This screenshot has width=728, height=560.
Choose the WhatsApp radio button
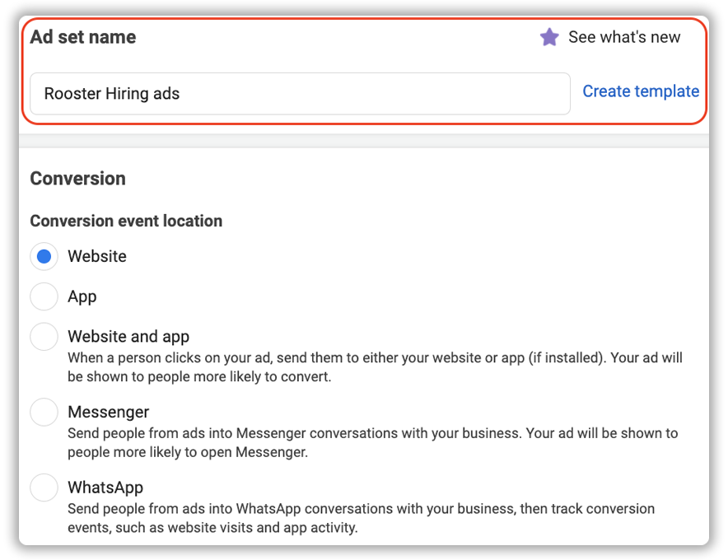tap(44, 488)
